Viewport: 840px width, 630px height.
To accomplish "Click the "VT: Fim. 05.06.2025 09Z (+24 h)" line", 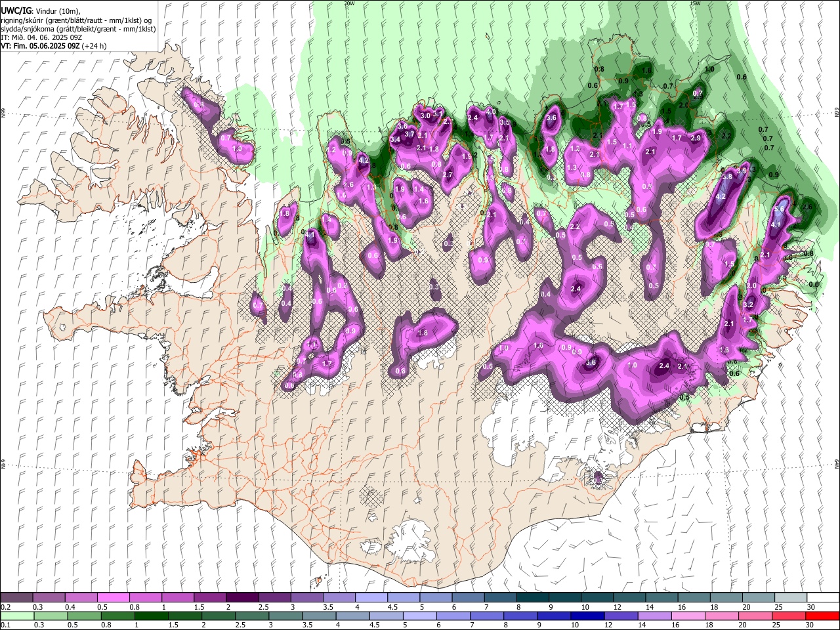I will coord(54,46).
